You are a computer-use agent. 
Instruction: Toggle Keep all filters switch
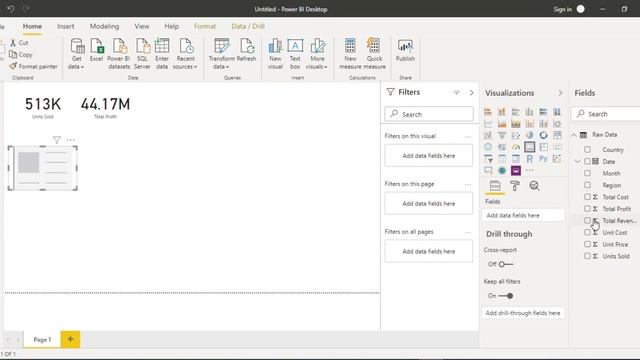[x=506, y=296]
